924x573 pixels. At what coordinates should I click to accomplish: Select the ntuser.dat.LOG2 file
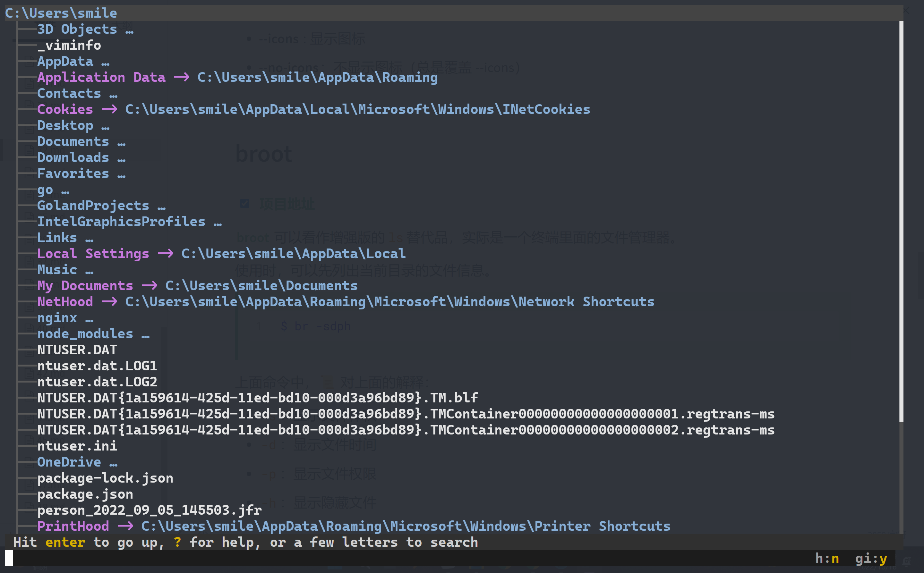(x=97, y=382)
